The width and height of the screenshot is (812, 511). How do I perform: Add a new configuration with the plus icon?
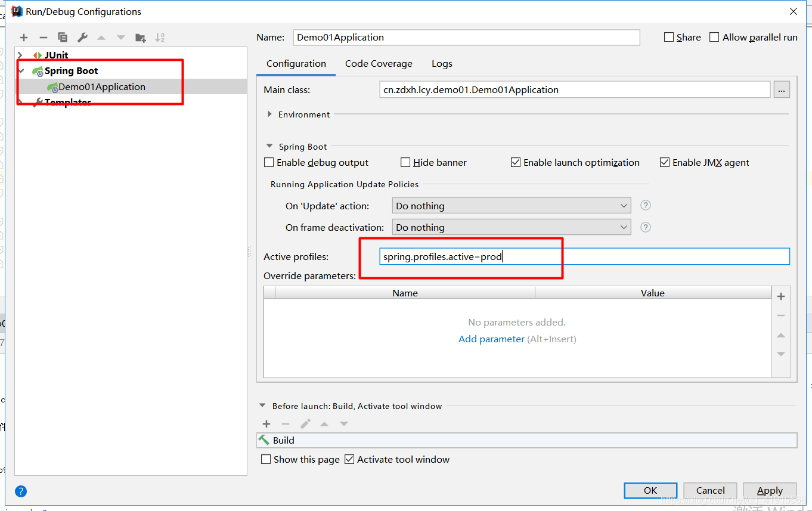(x=24, y=38)
